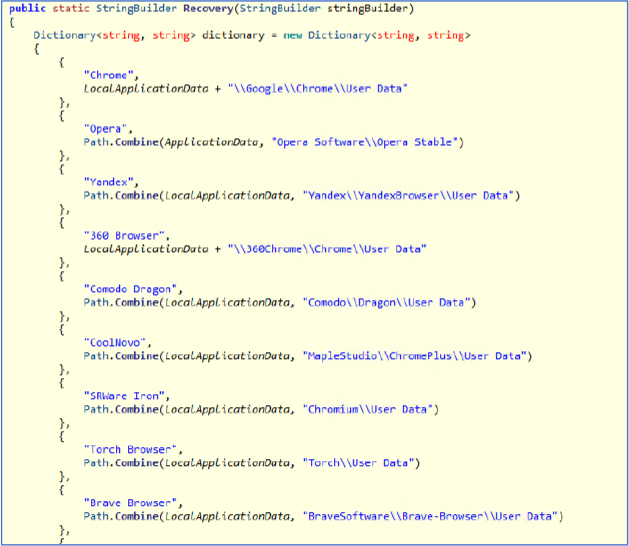This screenshot has width=629, height=546.
Task: Click the "Torch\\User Data" string
Action: tap(358, 463)
